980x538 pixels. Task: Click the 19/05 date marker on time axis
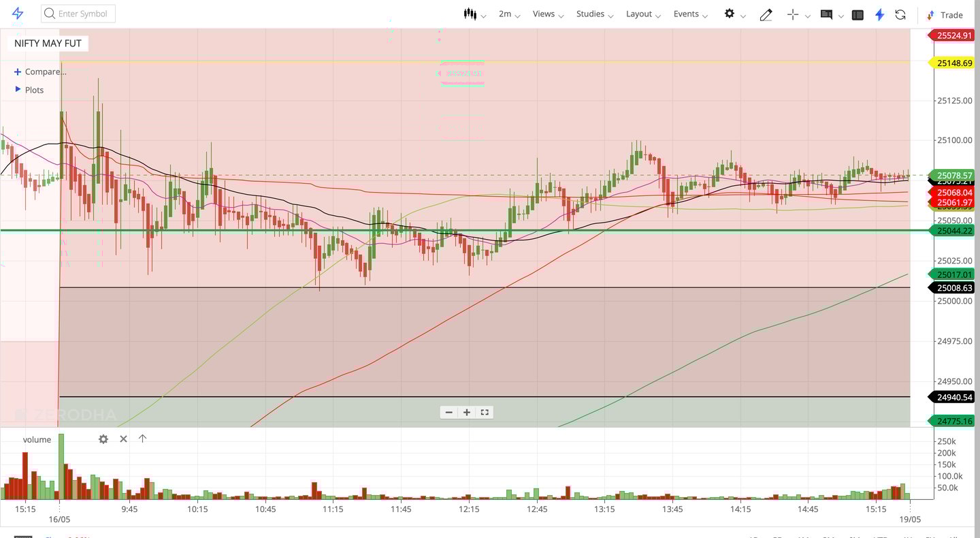(x=910, y=520)
